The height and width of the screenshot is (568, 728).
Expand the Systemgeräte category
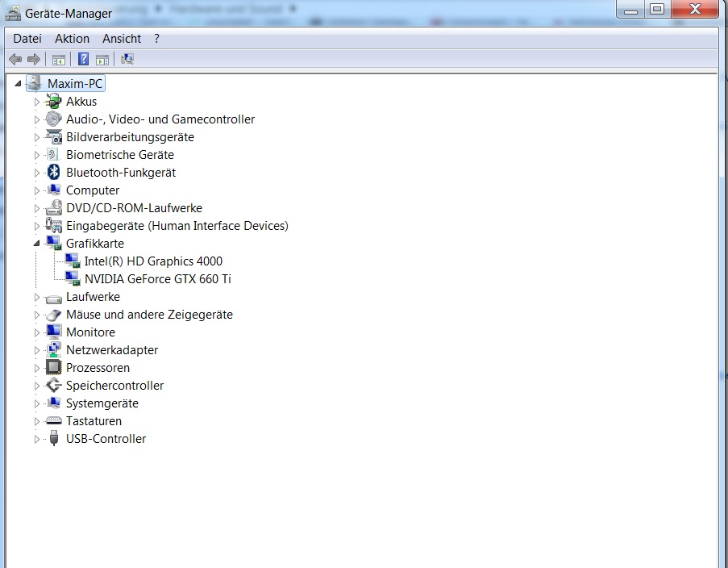click(36, 403)
